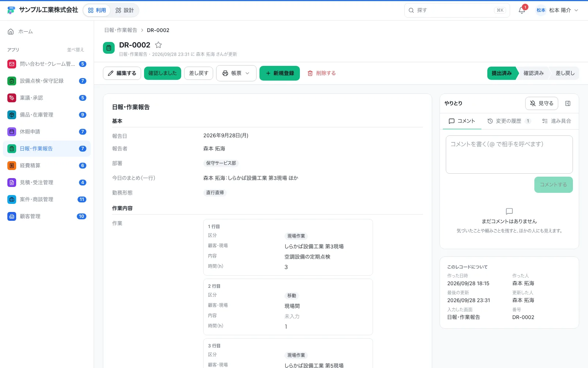Image resolution: width=588 pixels, height=368 pixels.
Task: Click 編集する button
Action: [122, 73]
